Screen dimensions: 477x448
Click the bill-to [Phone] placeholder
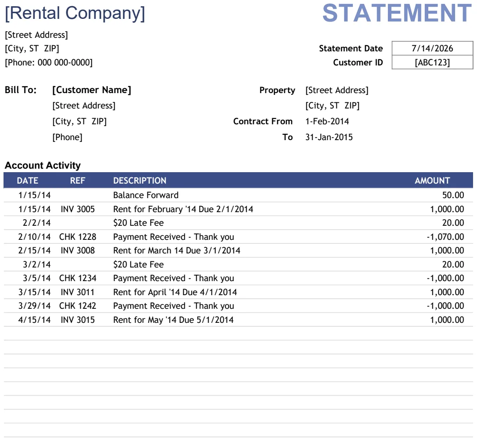pos(67,137)
